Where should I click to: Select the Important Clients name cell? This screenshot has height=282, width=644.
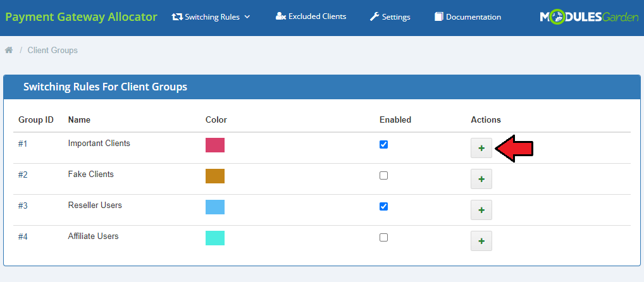pos(99,144)
